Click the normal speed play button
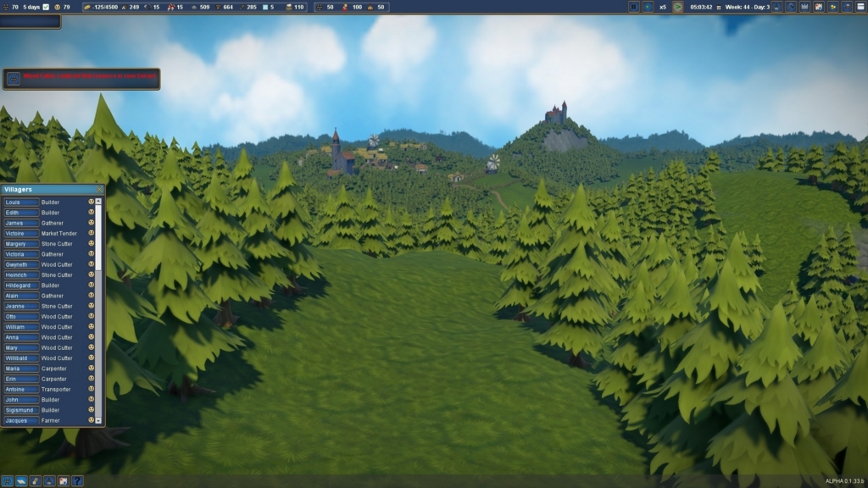The height and width of the screenshot is (488, 868). coord(648,7)
